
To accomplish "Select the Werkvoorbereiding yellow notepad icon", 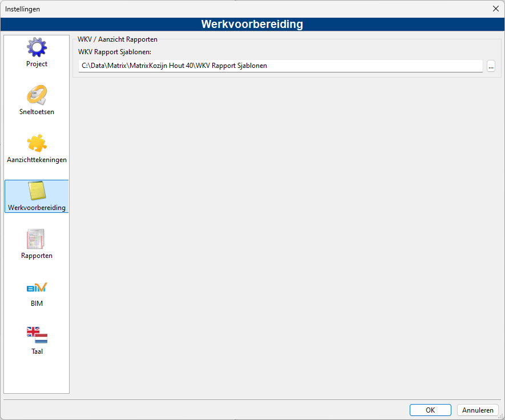I will click(37, 191).
